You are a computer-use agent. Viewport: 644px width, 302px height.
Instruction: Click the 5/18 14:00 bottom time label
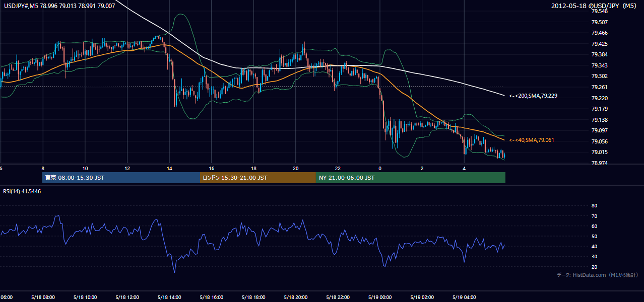tap(169, 297)
